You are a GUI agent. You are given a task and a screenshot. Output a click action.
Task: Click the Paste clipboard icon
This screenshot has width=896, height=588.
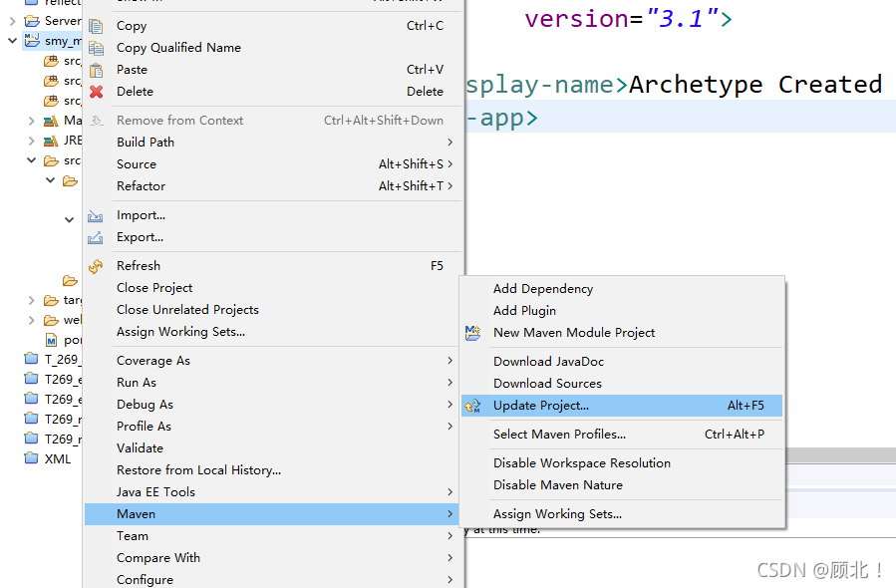[x=96, y=70]
